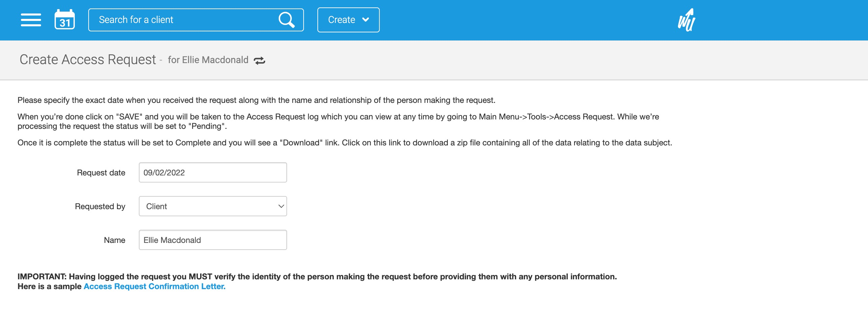The height and width of the screenshot is (334, 868).
Task: Open the diary calendar icon
Action: 65,20
